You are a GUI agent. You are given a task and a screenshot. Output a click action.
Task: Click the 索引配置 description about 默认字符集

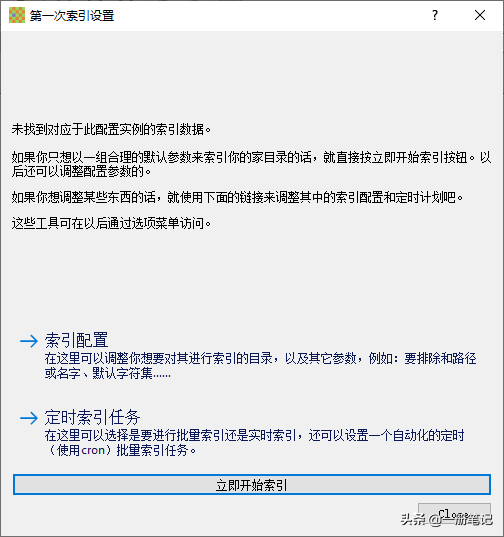click(260, 366)
